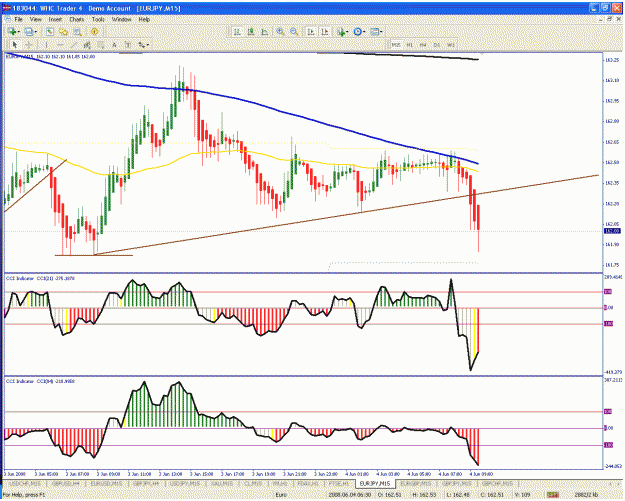
Task: Toggle the Market Watch window icon
Action: [x=50, y=31]
